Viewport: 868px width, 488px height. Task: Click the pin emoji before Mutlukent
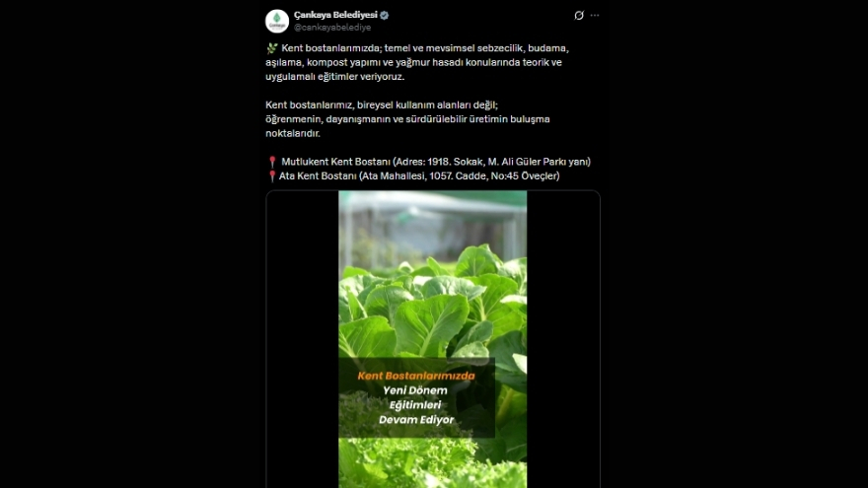(x=272, y=162)
